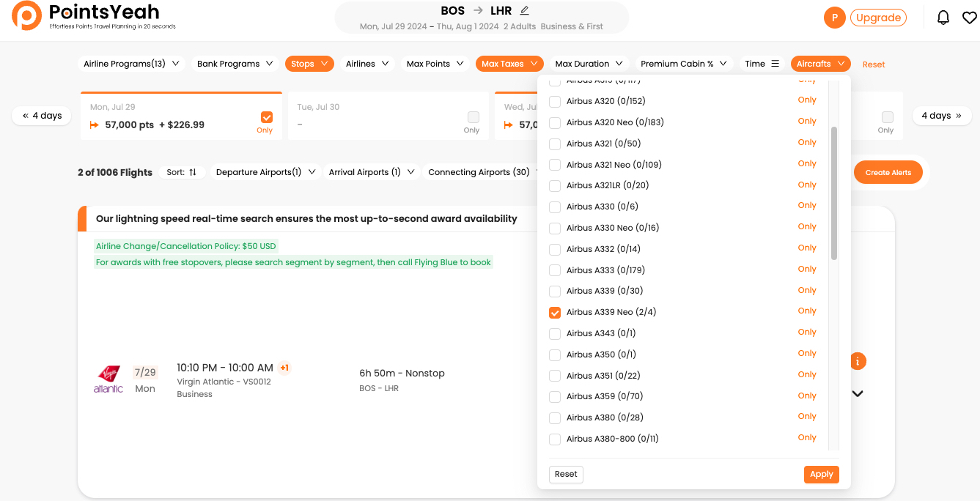Click the Create Alerts button
The height and width of the screenshot is (501, 980).
click(x=888, y=173)
